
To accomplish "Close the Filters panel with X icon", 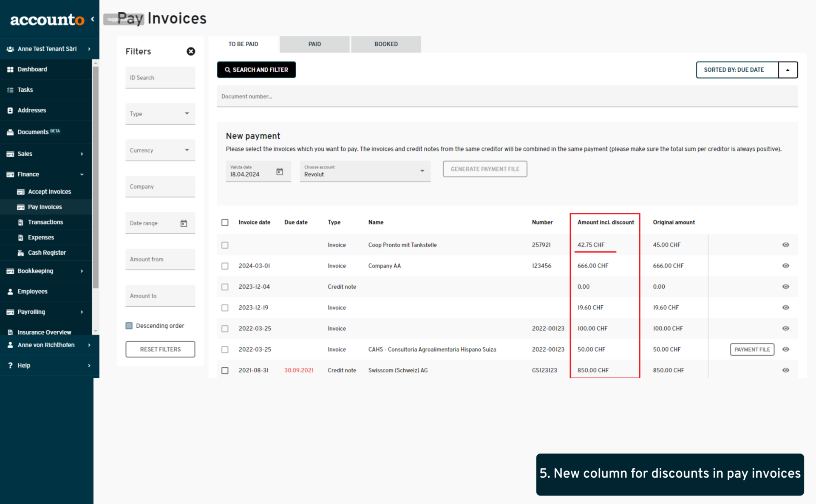I will pos(191,51).
